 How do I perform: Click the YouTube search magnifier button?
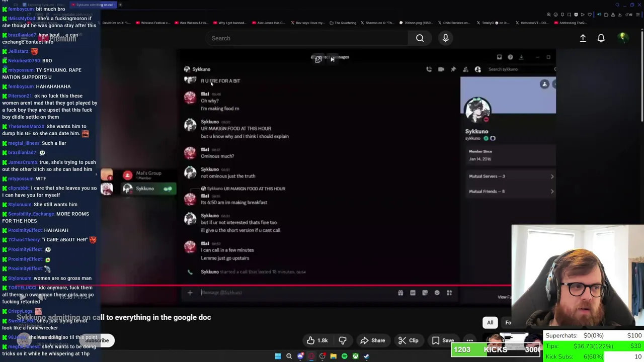tap(420, 38)
